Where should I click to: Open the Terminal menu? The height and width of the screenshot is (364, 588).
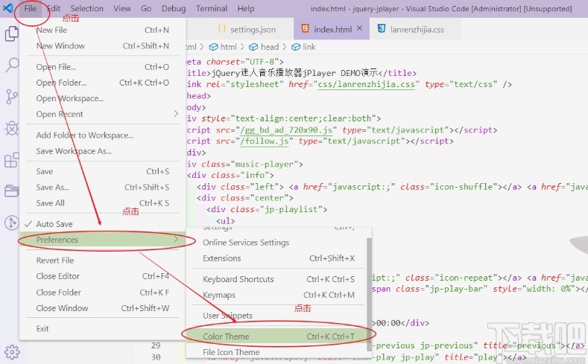tap(212, 8)
